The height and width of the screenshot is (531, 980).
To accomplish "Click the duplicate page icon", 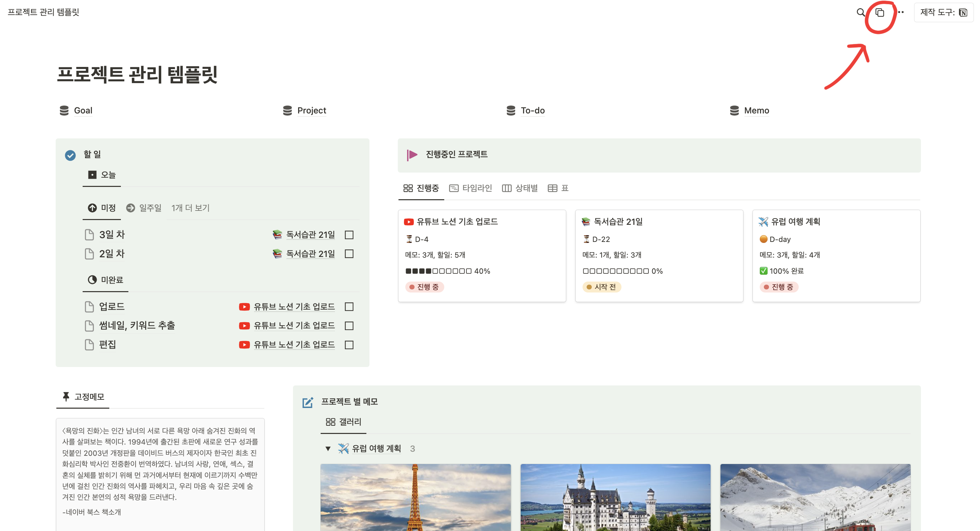I will (880, 13).
